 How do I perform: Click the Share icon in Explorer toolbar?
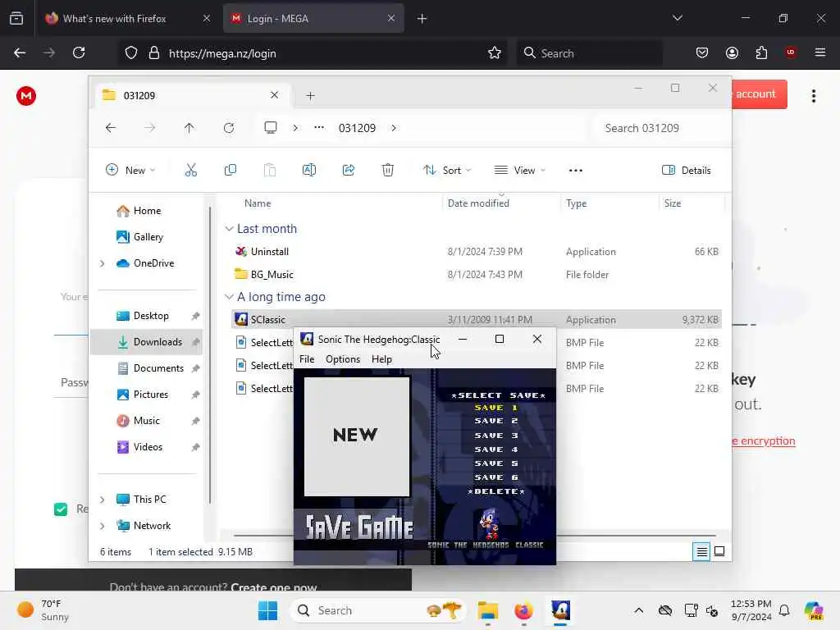click(348, 171)
